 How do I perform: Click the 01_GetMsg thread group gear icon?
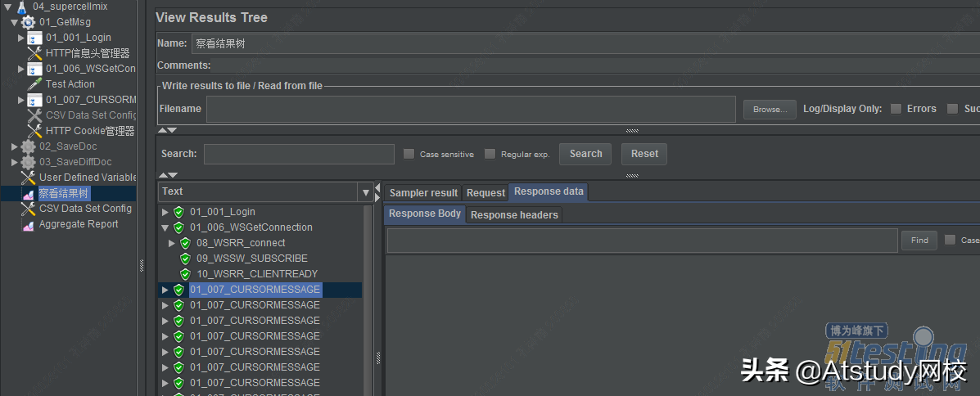point(28,22)
